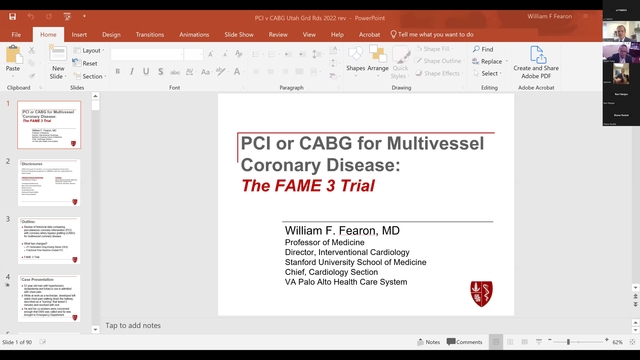Click the Line Spacing icon
The height and width of the screenshot is (360, 640).
point(317,54)
